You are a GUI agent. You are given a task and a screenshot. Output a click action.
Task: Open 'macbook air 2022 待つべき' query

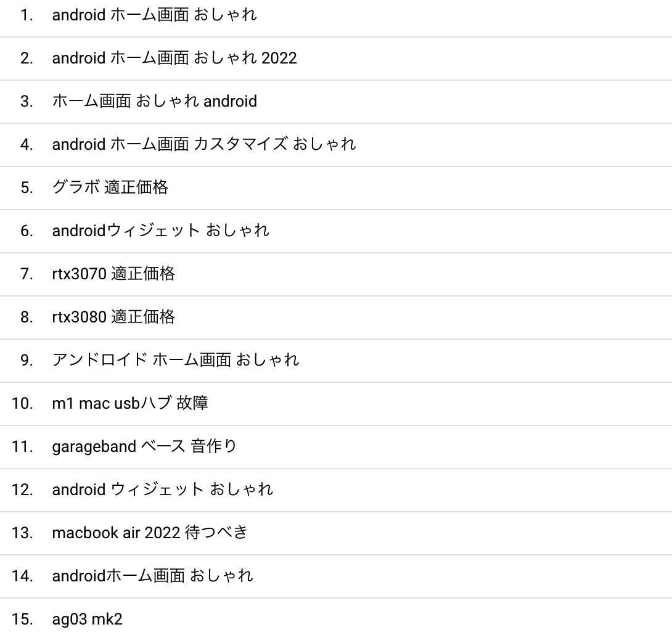point(150,533)
